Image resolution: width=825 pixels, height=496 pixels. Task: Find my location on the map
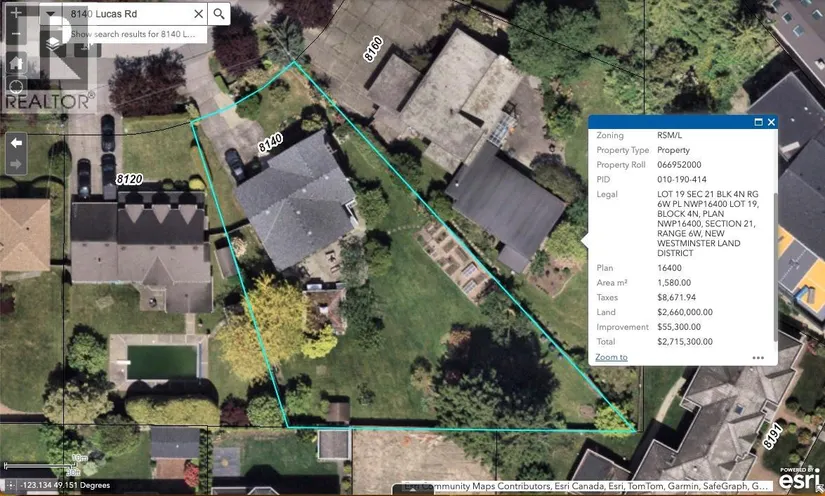[x=16, y=88]
